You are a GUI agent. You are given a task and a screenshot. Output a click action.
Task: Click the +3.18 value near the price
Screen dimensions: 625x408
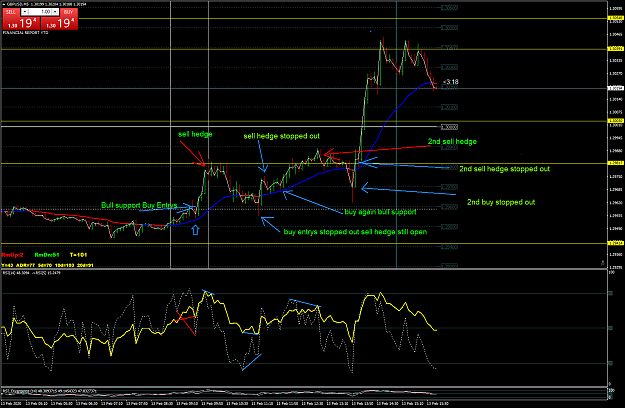[x=451, y=82]
